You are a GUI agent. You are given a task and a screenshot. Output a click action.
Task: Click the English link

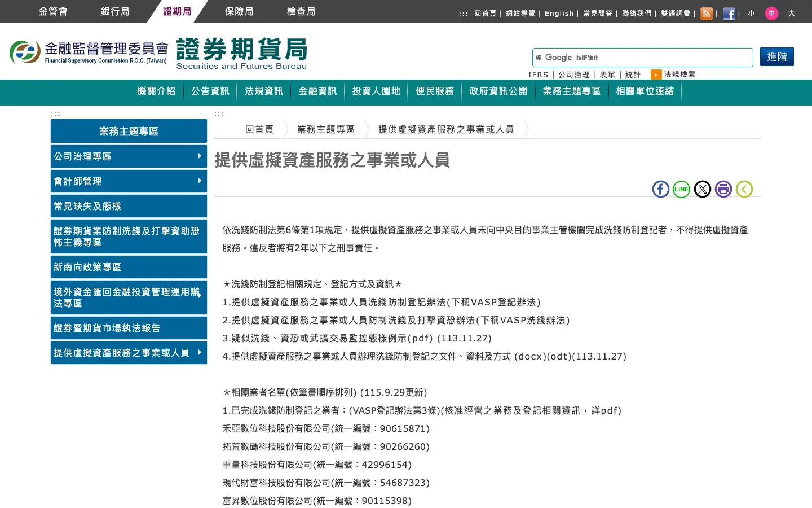559,14
